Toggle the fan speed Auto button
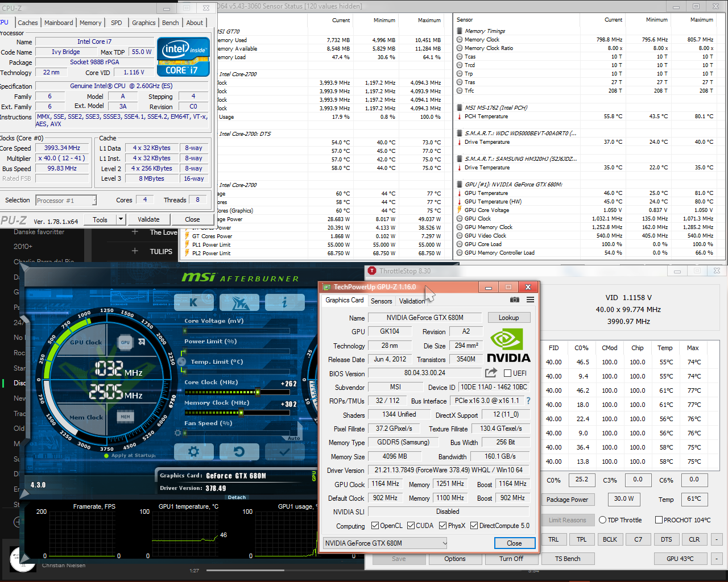Screen dimensions: 728x582 (x=293, y=438)
